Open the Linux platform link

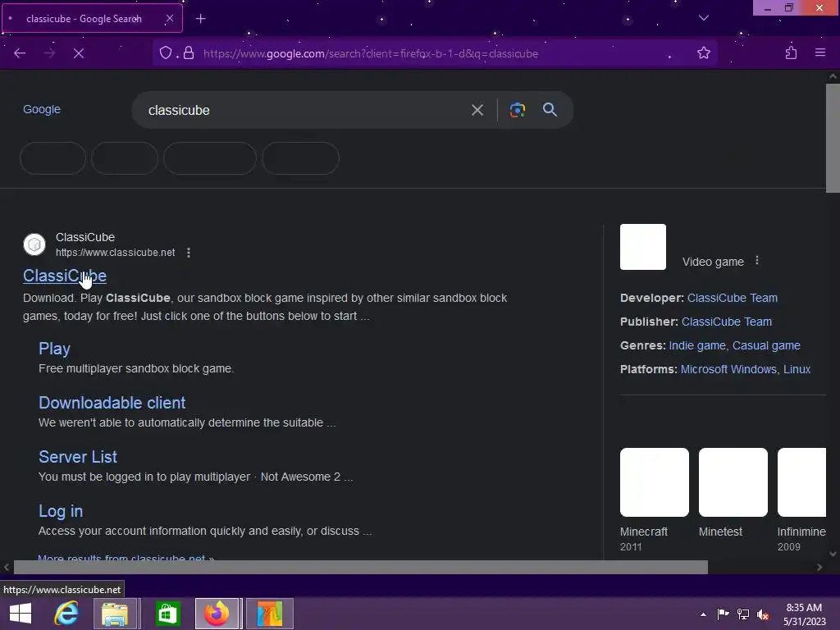click(x=797, y=369)
